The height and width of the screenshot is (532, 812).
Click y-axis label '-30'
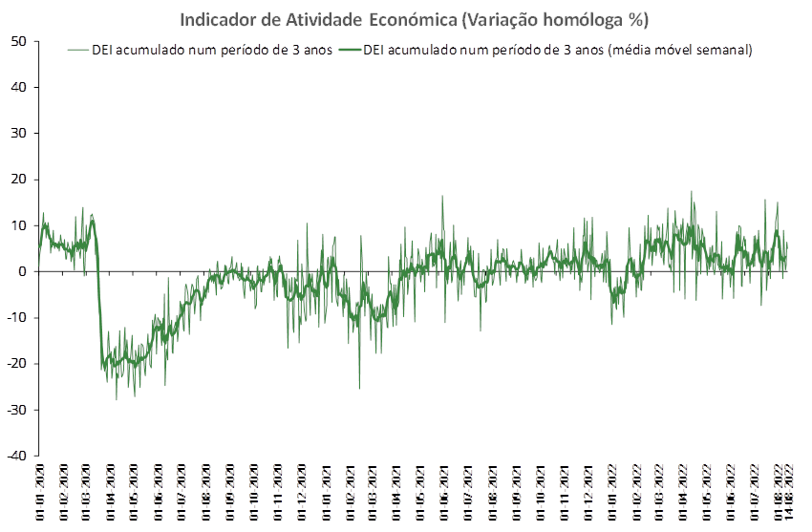point(16,410)
